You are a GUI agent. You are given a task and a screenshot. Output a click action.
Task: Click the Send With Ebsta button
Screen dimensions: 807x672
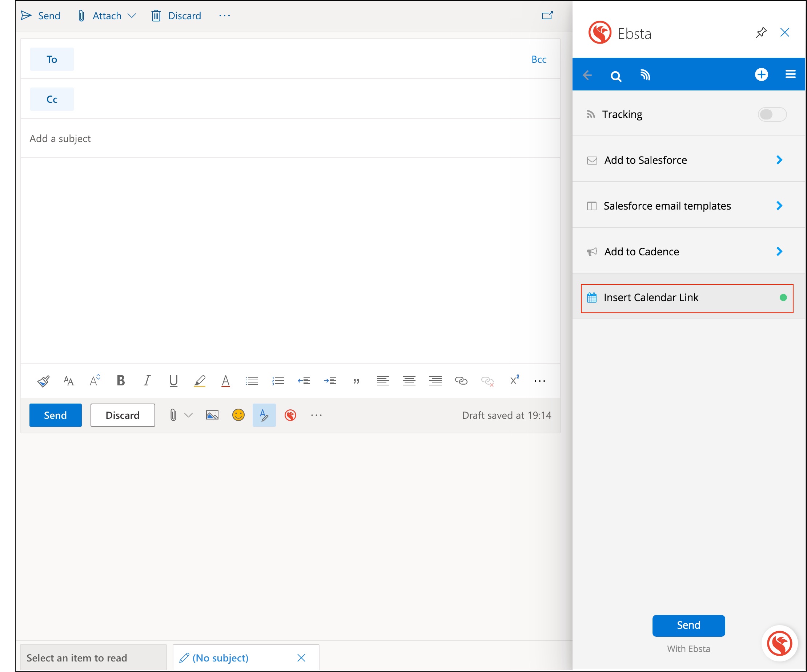pyautogui.click(x=688, y=625)
